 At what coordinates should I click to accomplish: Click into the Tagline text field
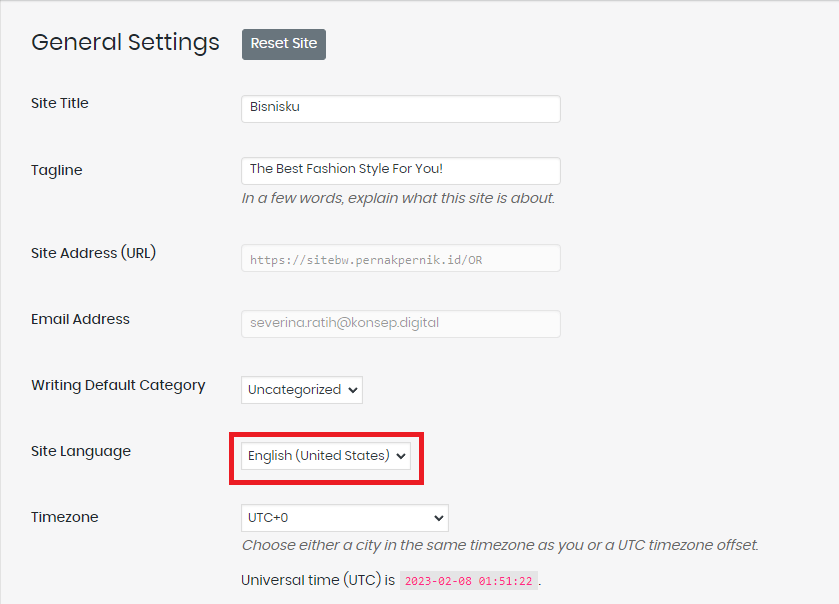point(400,170)
